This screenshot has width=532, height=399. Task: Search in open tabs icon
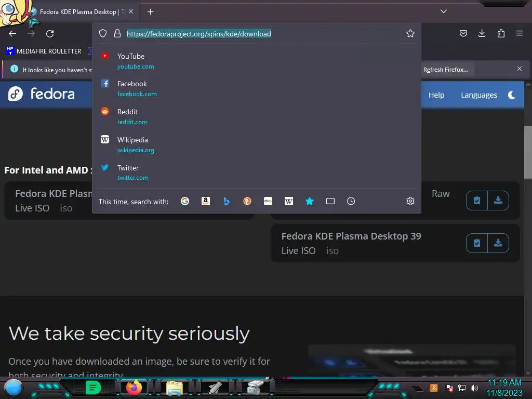coord(330,201)
